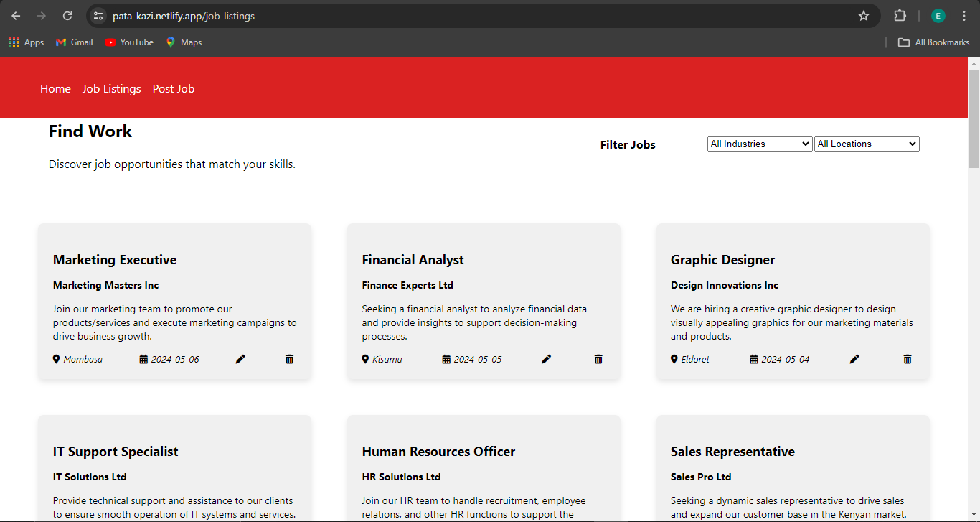This screenshot has height=522, width=980.
Task: Expand the All Industries filter dropdown
Action: 759,144
